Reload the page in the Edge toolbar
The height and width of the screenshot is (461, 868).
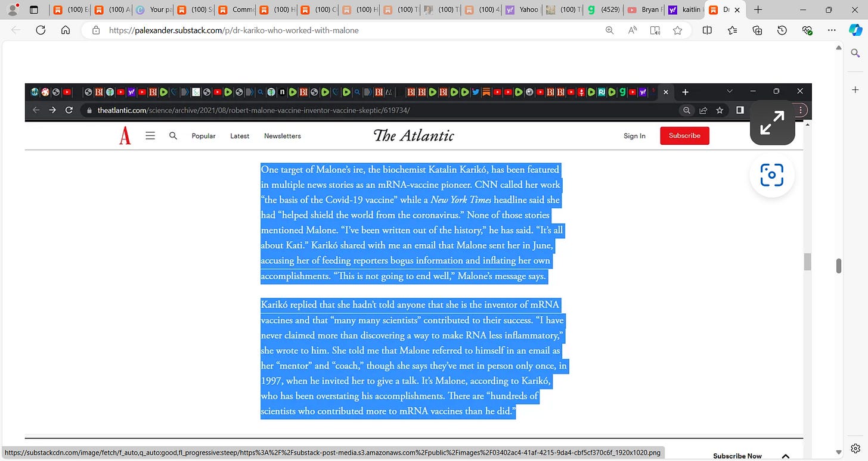click(41, 30)
